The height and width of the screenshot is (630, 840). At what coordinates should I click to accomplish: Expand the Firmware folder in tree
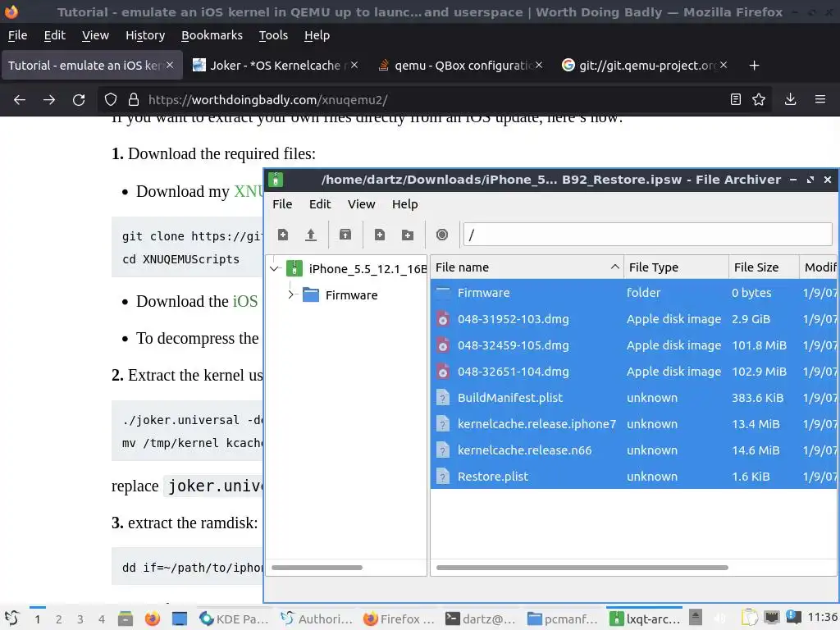[291, 294]
